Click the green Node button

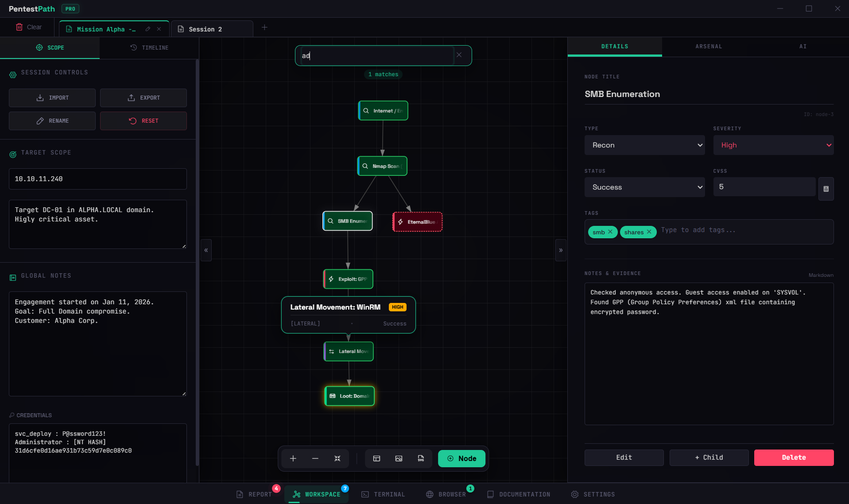point(461,458)
